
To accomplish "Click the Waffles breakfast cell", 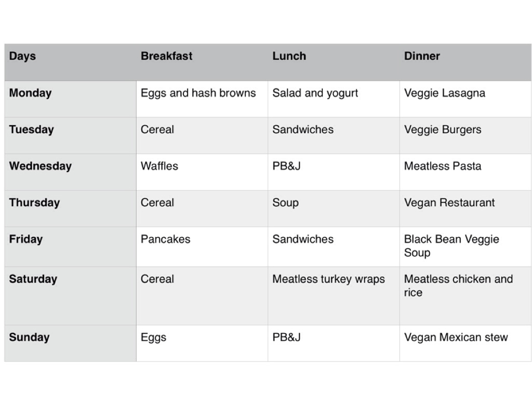I will [159, 166].
